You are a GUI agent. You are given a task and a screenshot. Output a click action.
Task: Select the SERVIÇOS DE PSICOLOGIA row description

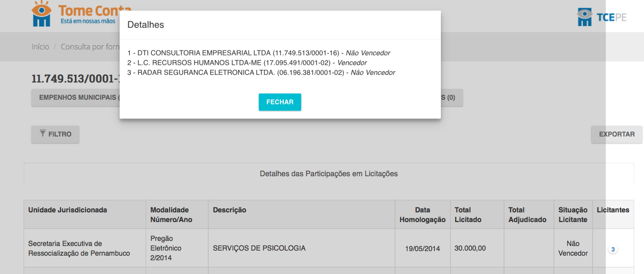259,248
